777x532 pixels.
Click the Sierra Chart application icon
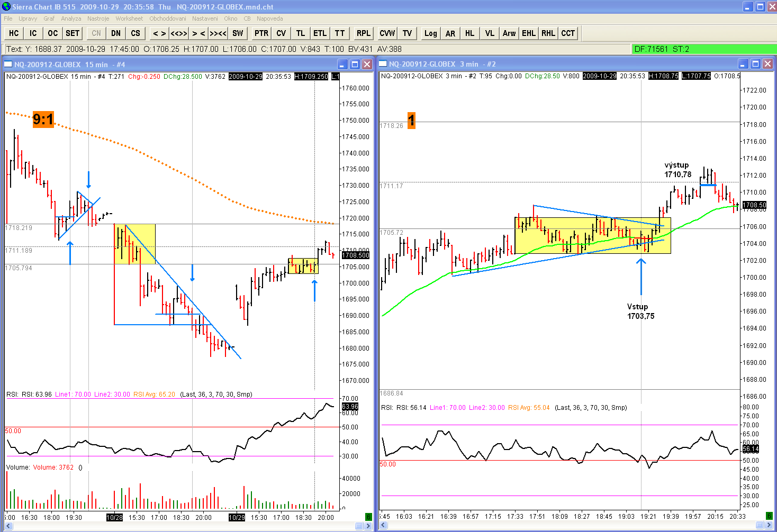pos(6,6)
